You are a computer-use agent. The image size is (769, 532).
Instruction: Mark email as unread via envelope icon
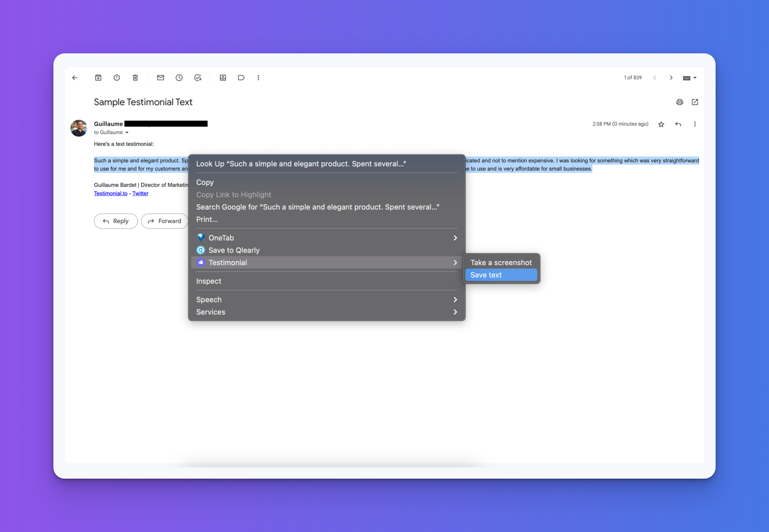pyautogui.click(x=160, y=78)
